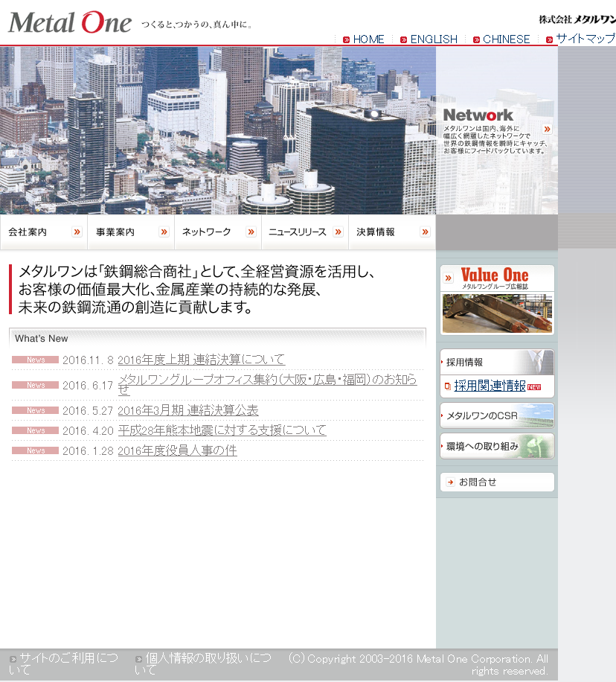Click the arrow icon in Network banner

click(548, 129)
